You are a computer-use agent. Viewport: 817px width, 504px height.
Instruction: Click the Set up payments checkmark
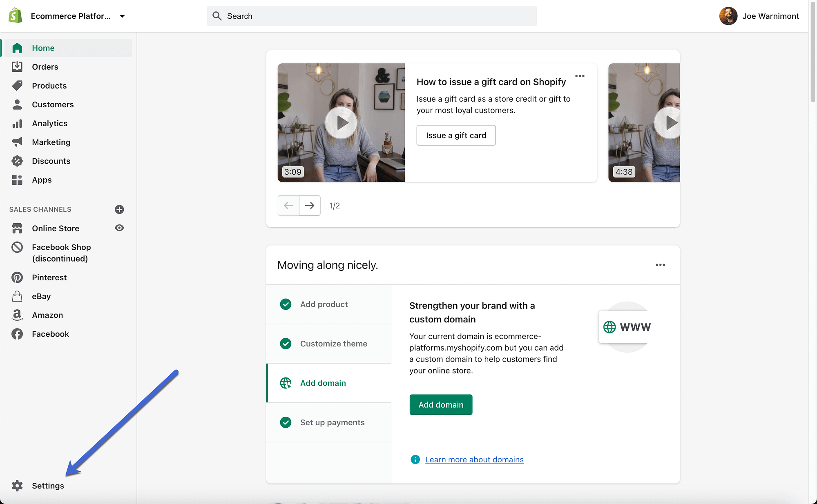286,422
